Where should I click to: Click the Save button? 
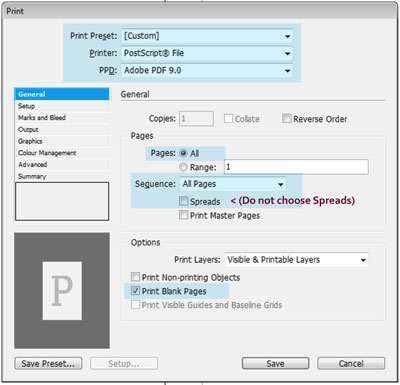coord(275,363)
